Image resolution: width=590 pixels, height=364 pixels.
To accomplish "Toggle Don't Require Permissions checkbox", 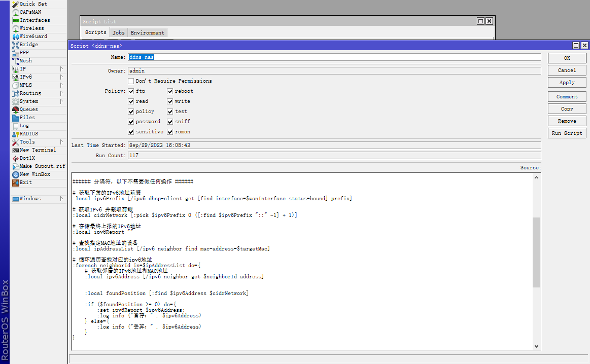I will click(x=131, y=81).
